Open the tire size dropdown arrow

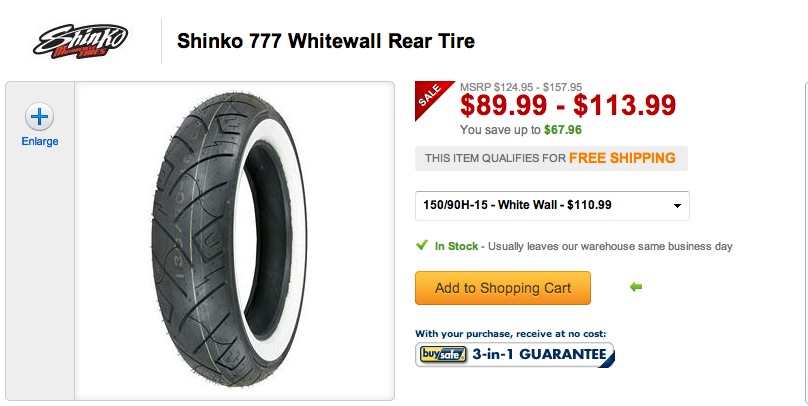[677, 206]
